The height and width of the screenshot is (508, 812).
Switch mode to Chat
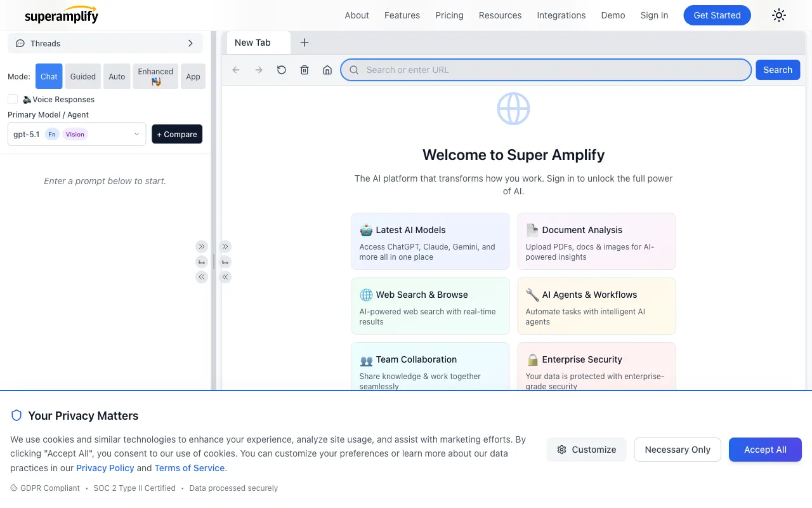[49, 76]
